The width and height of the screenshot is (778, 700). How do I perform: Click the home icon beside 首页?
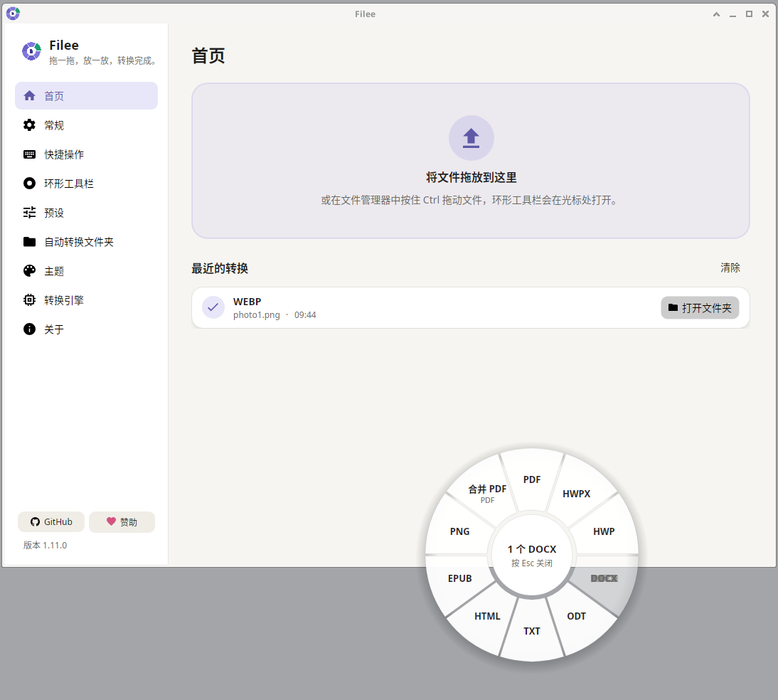point(29,96)
